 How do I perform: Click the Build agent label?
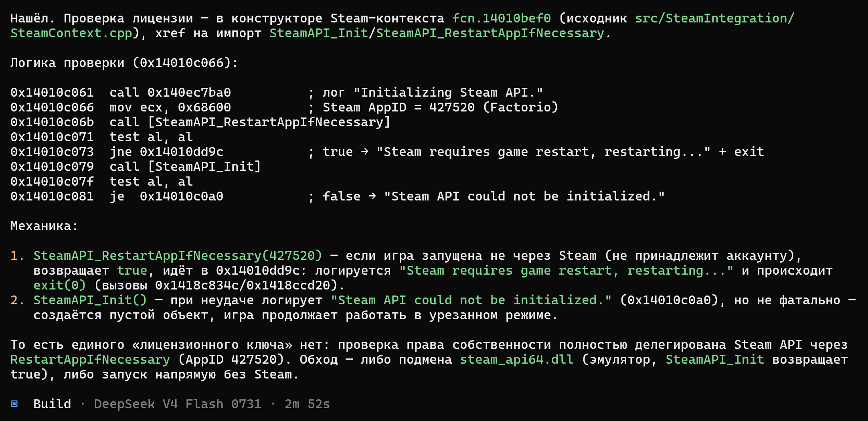tap(52, 404)
